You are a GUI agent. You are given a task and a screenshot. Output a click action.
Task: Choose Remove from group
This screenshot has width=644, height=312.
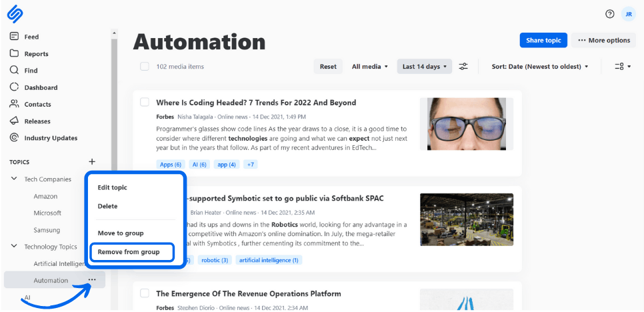[x=133, y=252]
